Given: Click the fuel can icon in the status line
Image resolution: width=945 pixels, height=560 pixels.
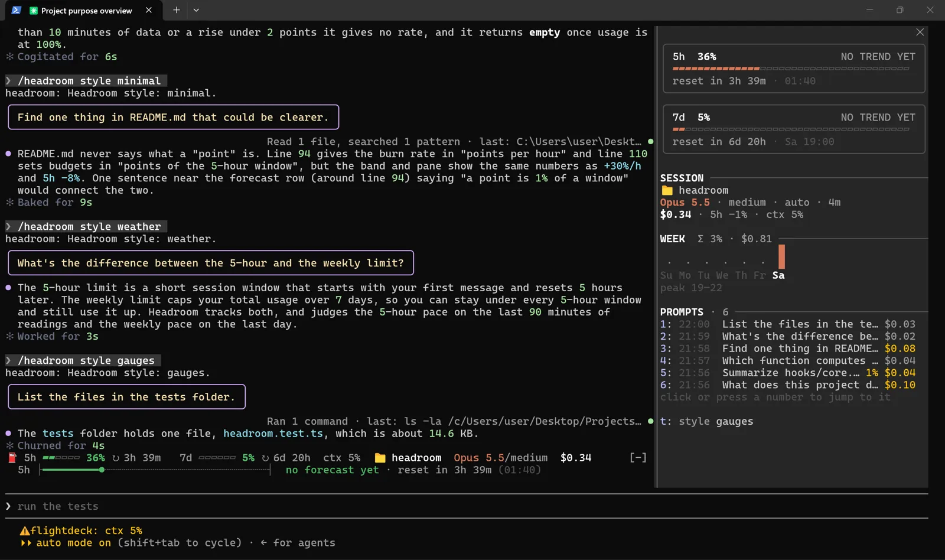Looking at the screenshot, I should [x=12, y=458].
